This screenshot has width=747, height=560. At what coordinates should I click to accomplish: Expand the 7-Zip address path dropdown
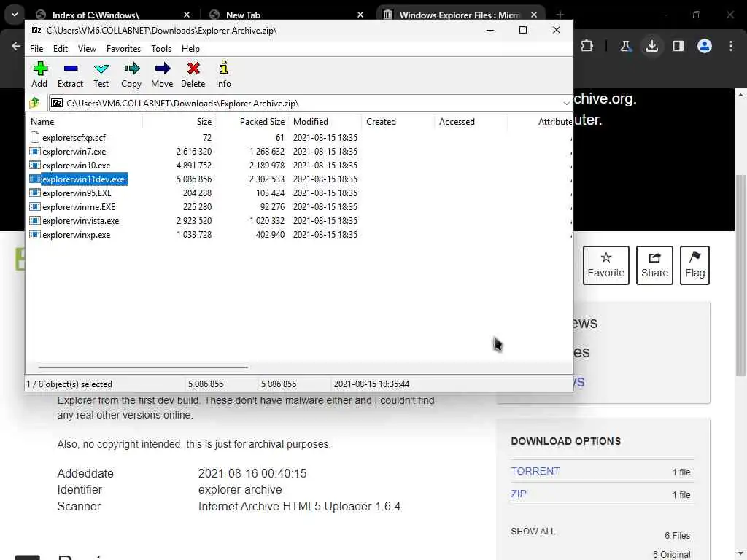[x=565, y=104]
